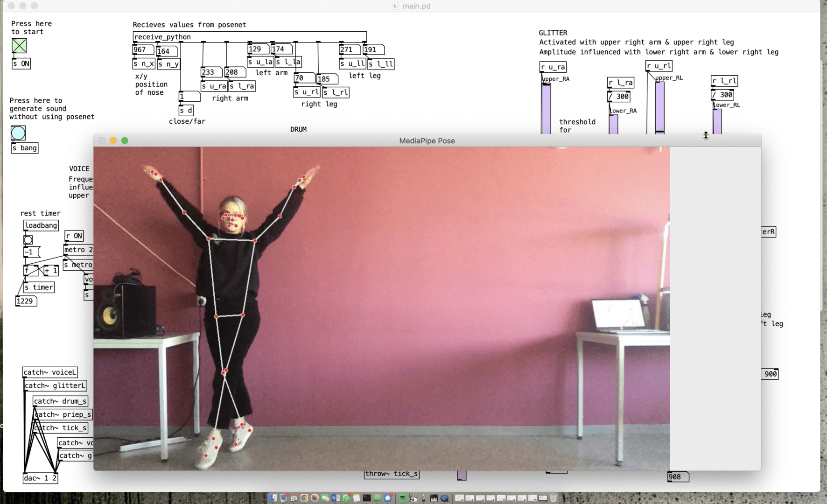Screen dimensions: 827x504
Task: Click the -1 message box
Action: (31, 252)
